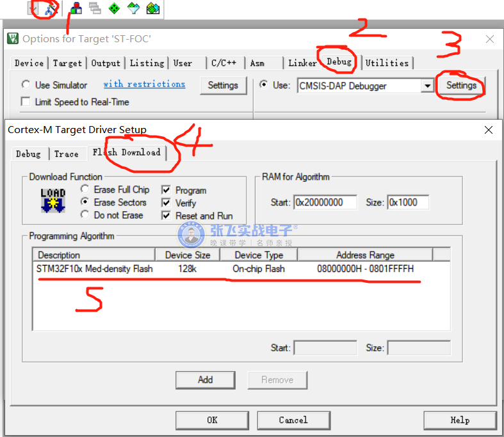Open Options for Target wand icon
Viewport: 504px width, 437px height.
(51, 9)
